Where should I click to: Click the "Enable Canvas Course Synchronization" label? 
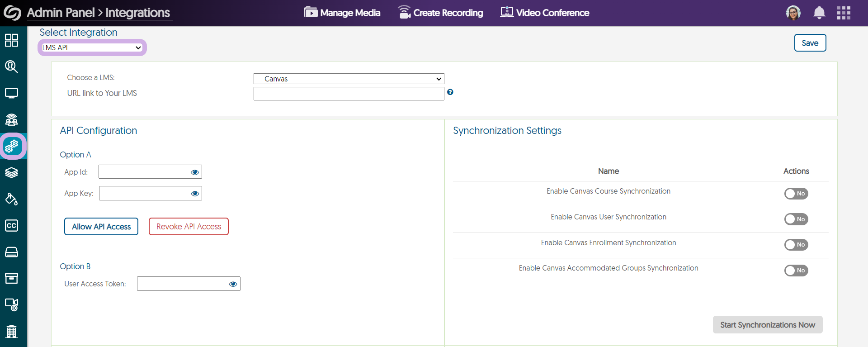click(609, 191)
